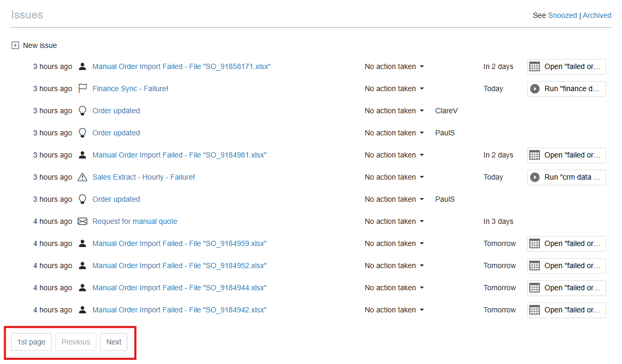
Task: Open issue Manual Order Import Failed SO_9184952.xlsx
Action: [x=179, y=265]
